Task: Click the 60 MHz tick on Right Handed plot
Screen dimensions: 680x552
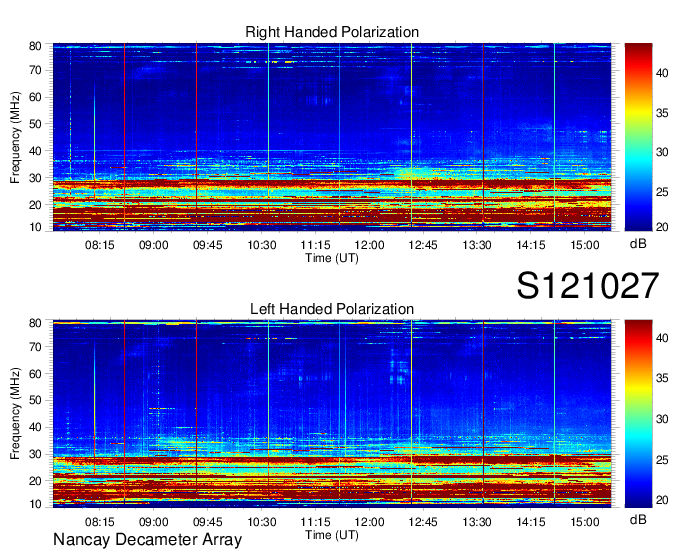Action: click(35, 97)
